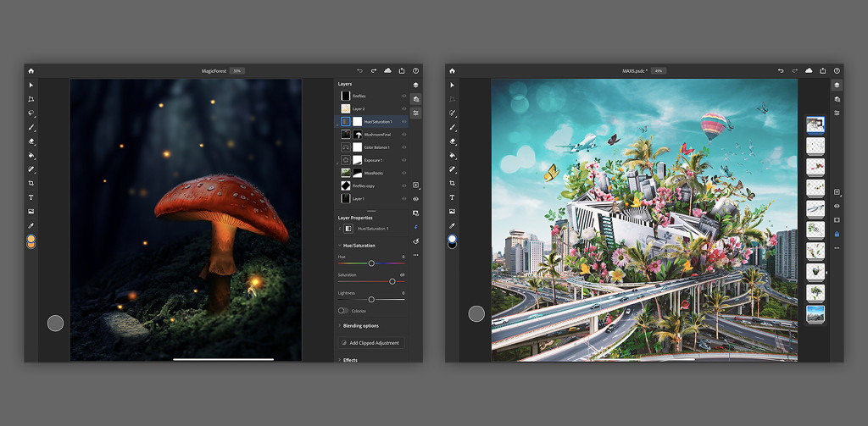Hide the Fireflies layer
The height and width of the screenshot is (426, 868).
pyautogui.click(x=403, y=97)
